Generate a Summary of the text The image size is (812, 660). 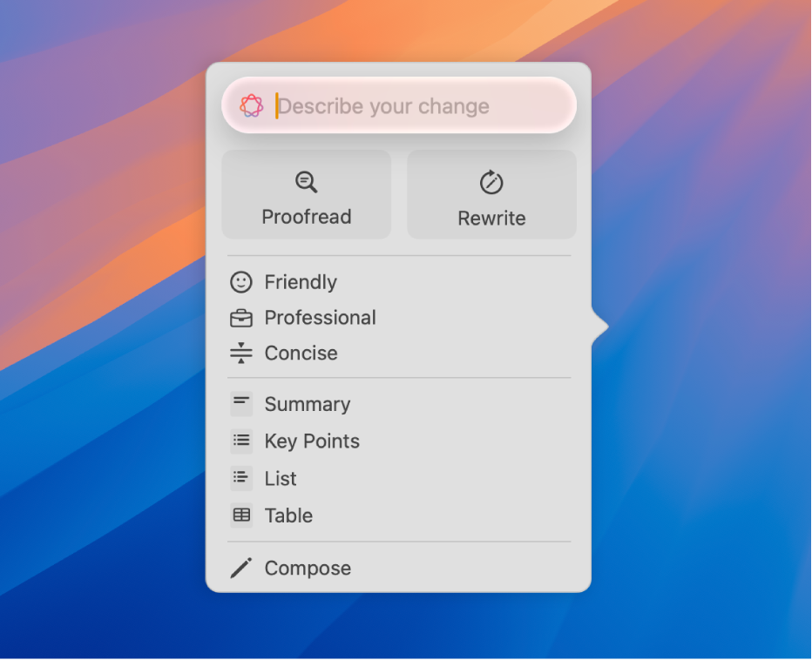point(307,403)
